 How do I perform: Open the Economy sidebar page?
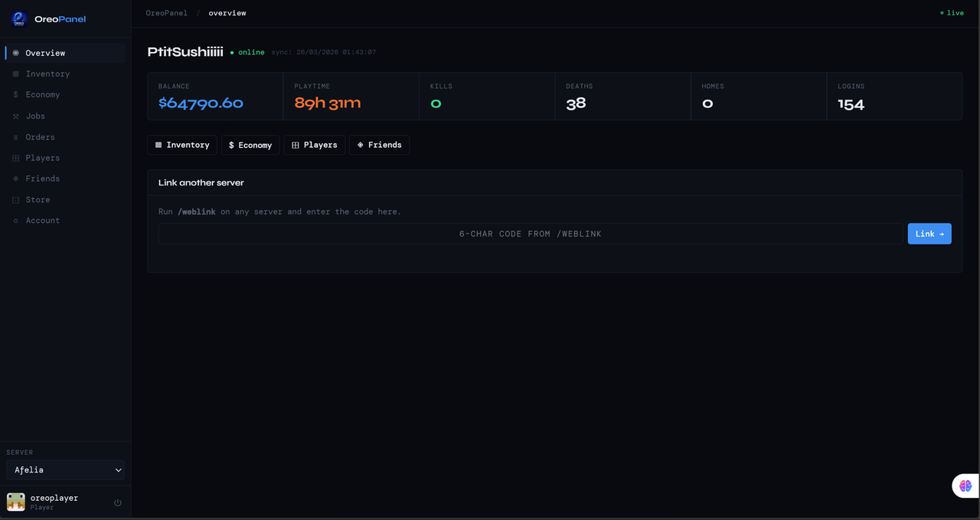point(66,95)
